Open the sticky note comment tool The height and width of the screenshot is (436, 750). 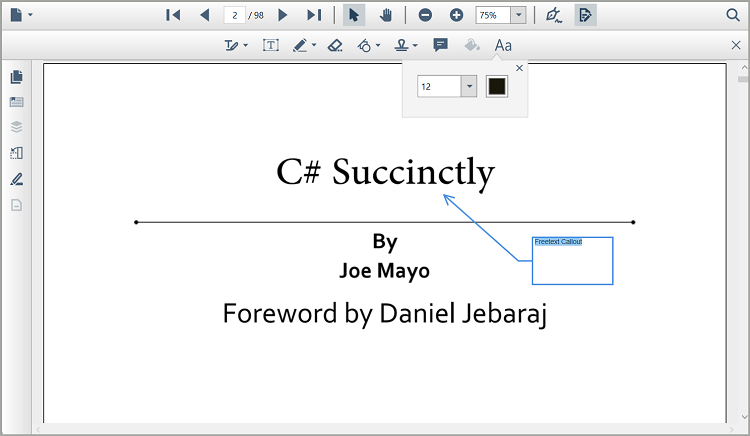coord(440,45)
